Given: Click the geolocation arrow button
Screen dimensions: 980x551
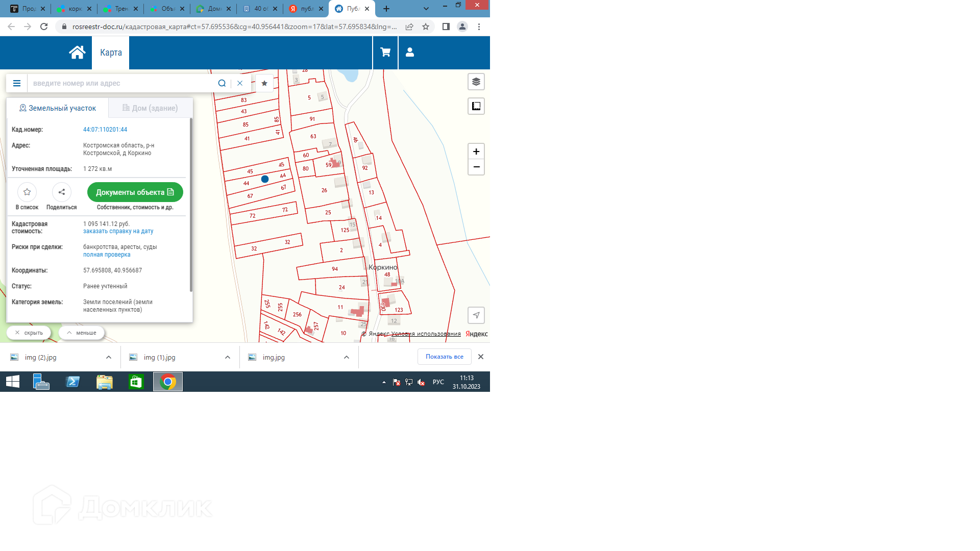Looking at the screenshot, I should [476, 315].
